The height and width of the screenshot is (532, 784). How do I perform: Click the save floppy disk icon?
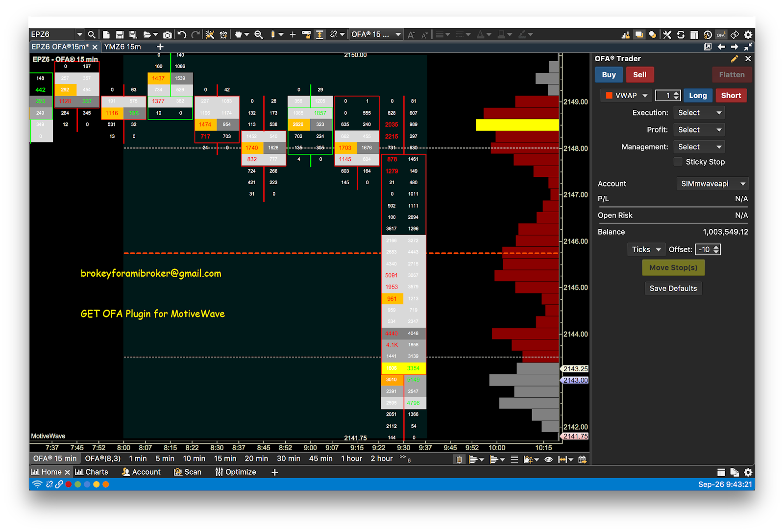tap(120, 34)
